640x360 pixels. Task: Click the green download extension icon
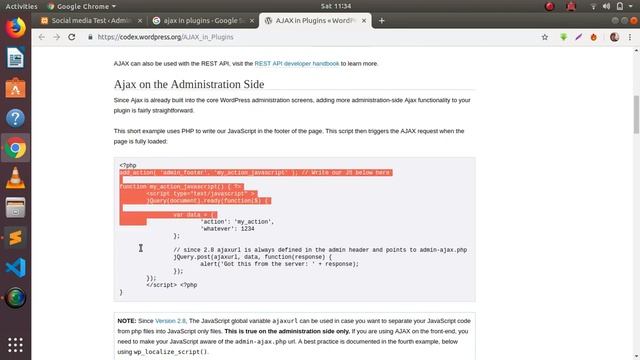click(x=563, y=37)
